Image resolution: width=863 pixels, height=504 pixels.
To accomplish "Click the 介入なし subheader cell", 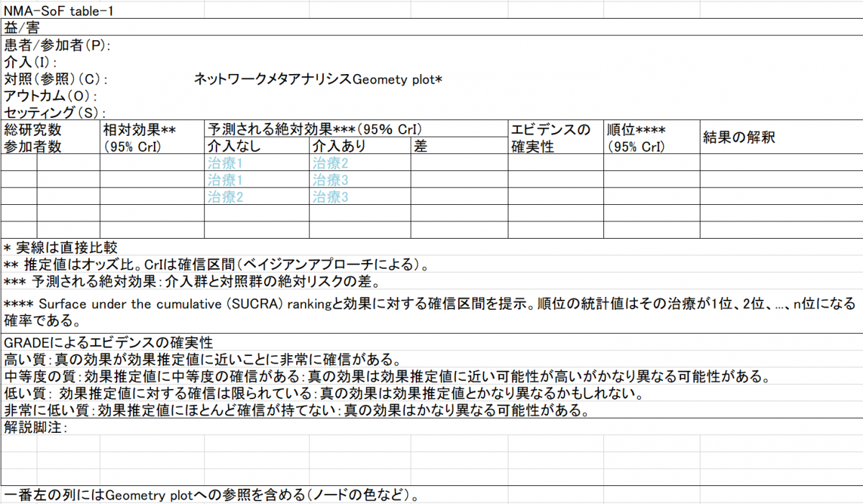I will pos(234,146).
